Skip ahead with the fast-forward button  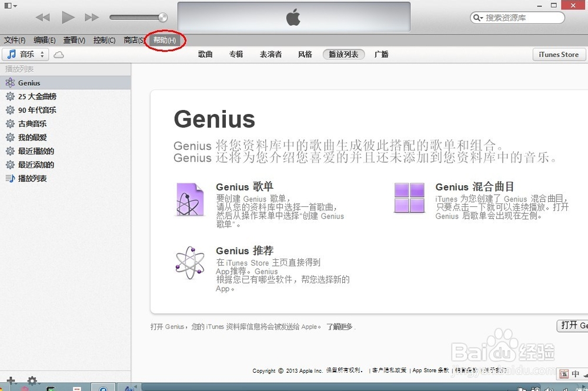coord(92,17)
